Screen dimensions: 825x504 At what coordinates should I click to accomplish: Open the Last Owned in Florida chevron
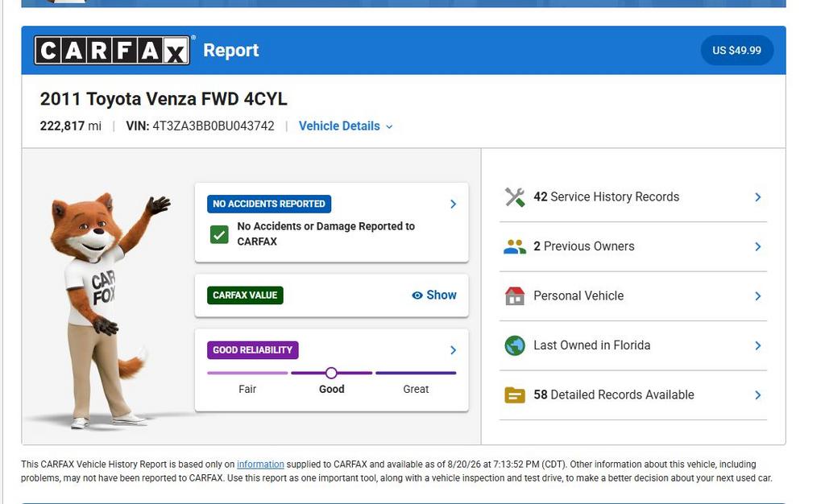tap(757, 345)
